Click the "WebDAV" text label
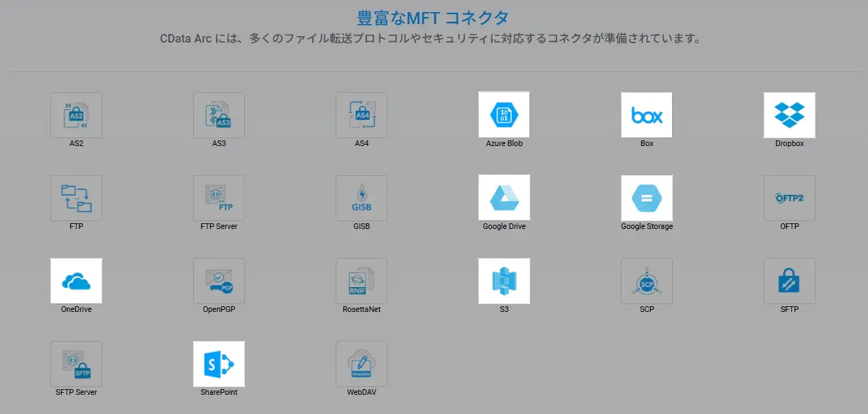This screenshot has height=414, width=868. [361, 392]
